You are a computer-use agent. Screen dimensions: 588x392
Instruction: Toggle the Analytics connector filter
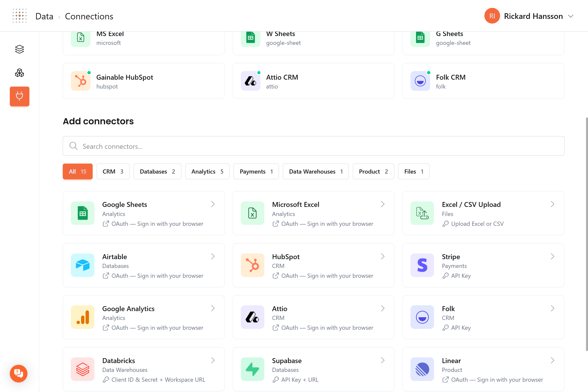coord(207,171)
